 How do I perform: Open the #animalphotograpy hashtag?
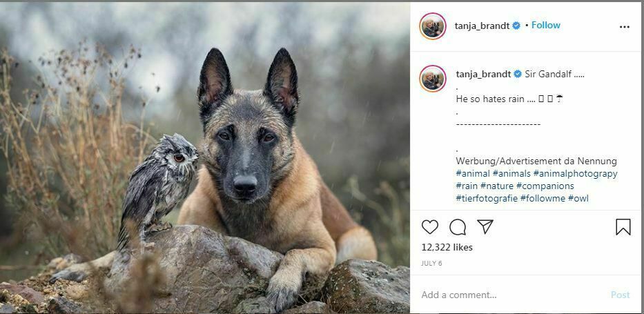(x=575, y=174)
